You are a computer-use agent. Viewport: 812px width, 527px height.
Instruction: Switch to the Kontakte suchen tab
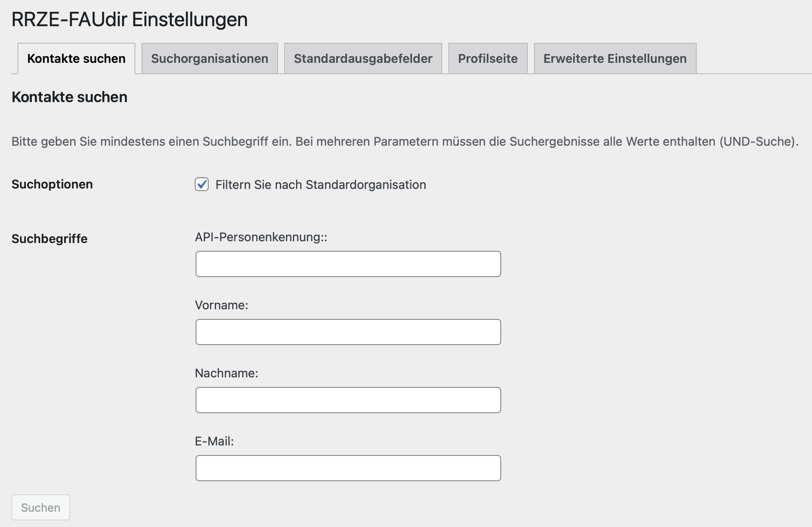click(x=76, y=58)
